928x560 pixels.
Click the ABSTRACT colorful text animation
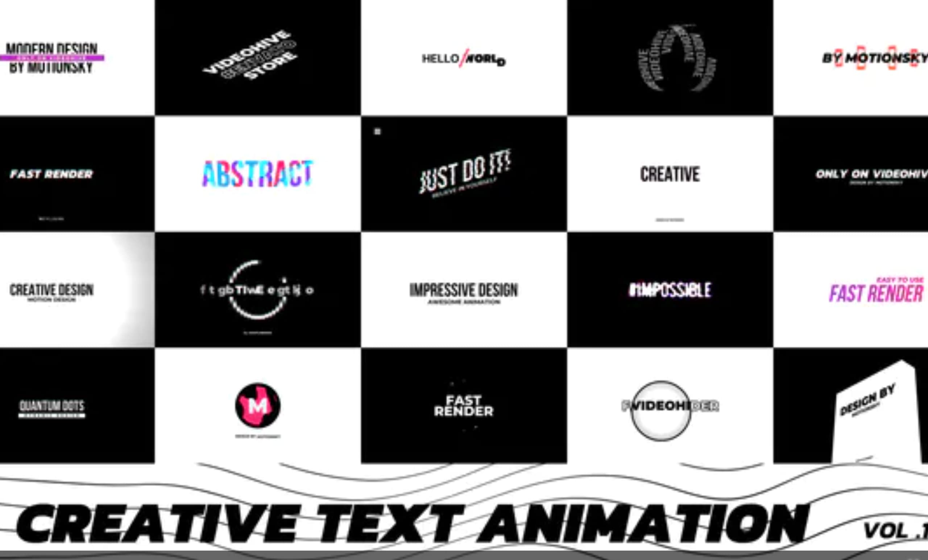click(257, 174)
